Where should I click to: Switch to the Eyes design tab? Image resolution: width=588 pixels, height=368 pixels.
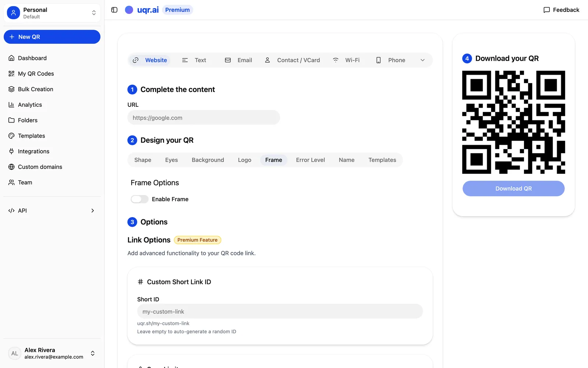point(172,160)
